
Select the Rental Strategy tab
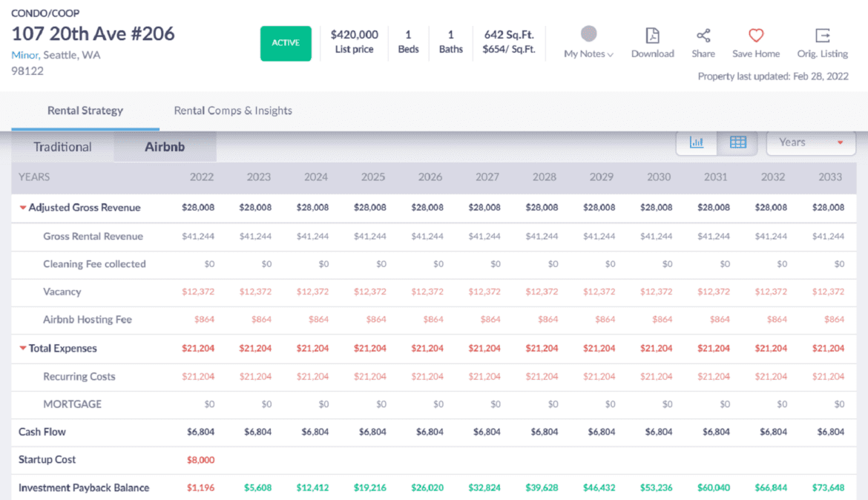(x=85, y=110)
